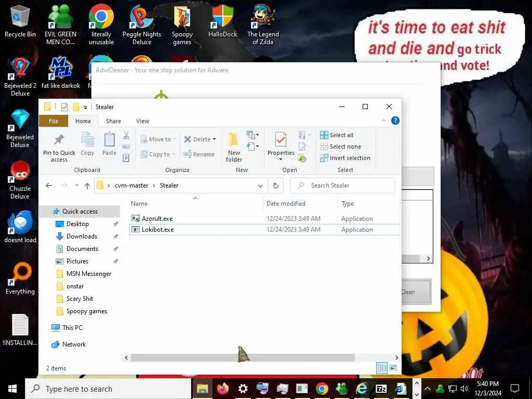Viewport: 532px width, 399px height.
Task: Open the Recycle Bin desktop icon
Action: point(20,21)
